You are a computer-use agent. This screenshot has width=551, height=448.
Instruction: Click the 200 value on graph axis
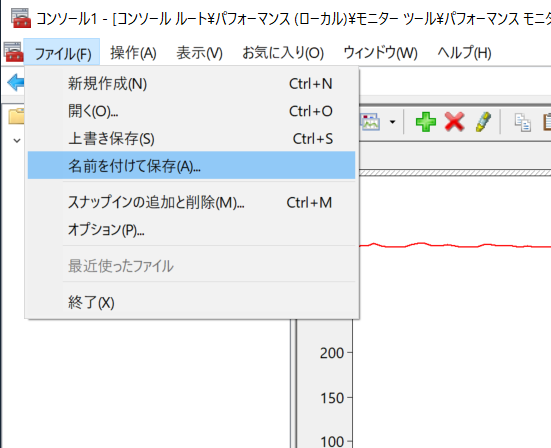click(x=331, y=353)
